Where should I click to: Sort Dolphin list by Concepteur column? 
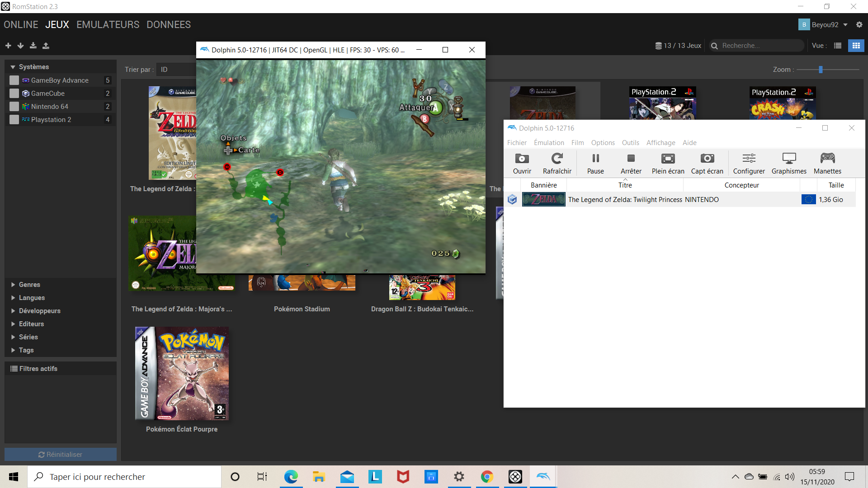[741, 185]
